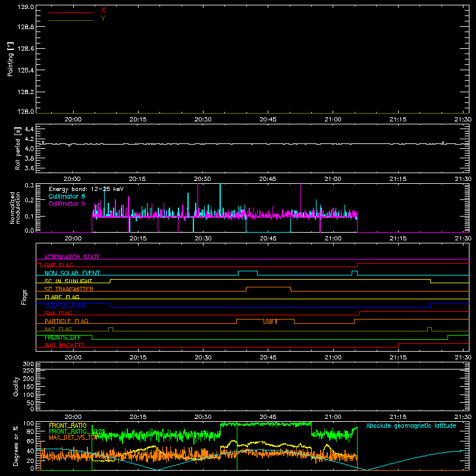Click the ATTENUATOR_STATE flag label
Screen dimensions: 476x476
pos(72,257)
